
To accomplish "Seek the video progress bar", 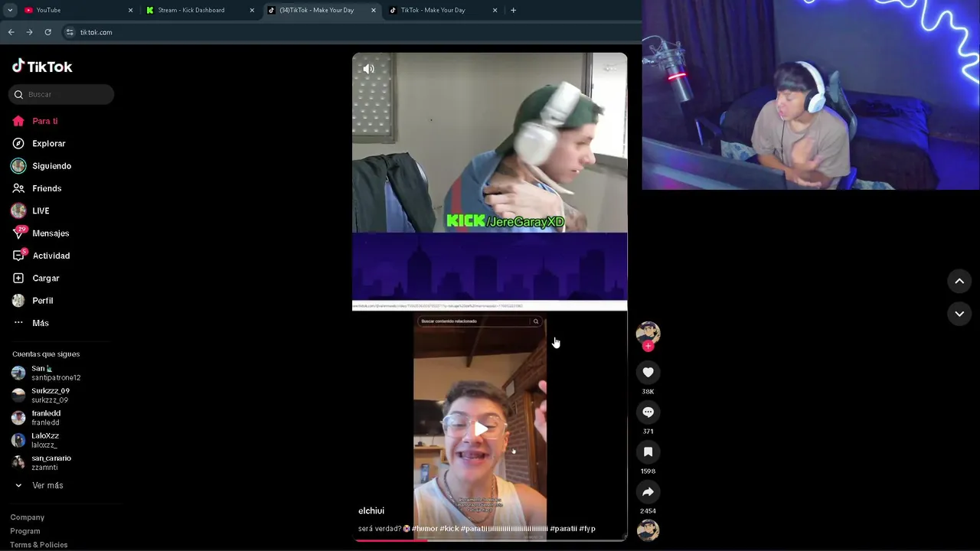I will [x=490, y=540].
